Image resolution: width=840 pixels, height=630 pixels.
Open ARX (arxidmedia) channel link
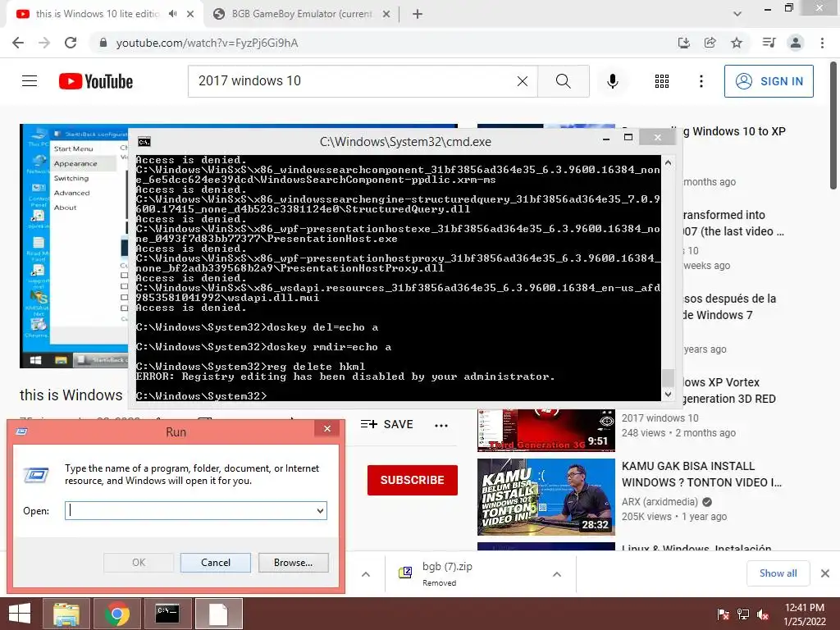pos(660,502)
